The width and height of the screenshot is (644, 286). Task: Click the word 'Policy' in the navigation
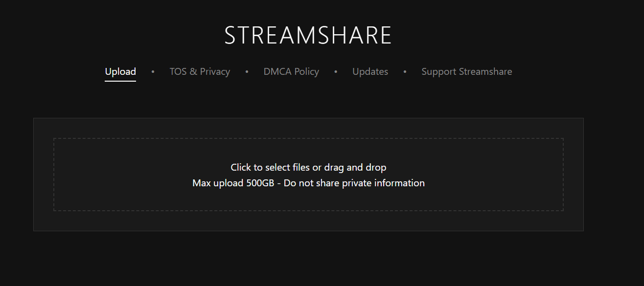tap(307, 72)
